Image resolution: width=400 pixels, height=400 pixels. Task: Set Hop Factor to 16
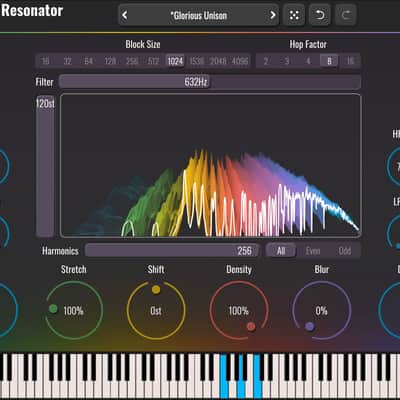[x=351, y=61]
